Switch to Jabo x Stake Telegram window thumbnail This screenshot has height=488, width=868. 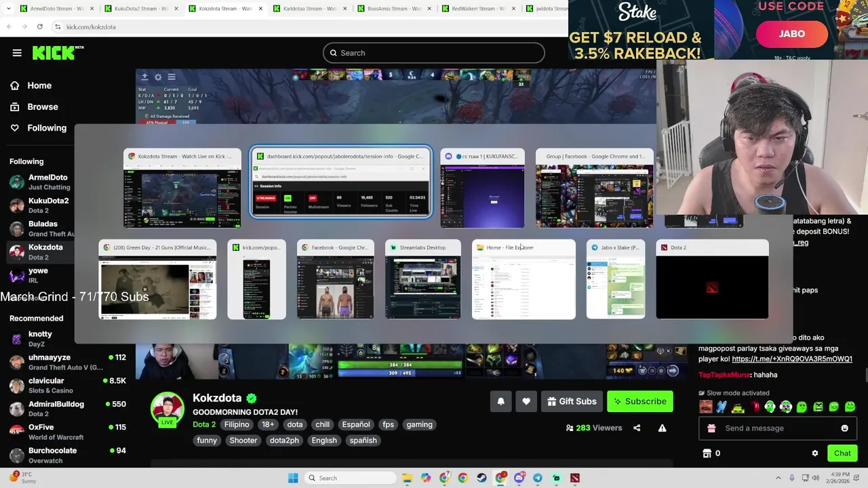click(x=616, y=279)
